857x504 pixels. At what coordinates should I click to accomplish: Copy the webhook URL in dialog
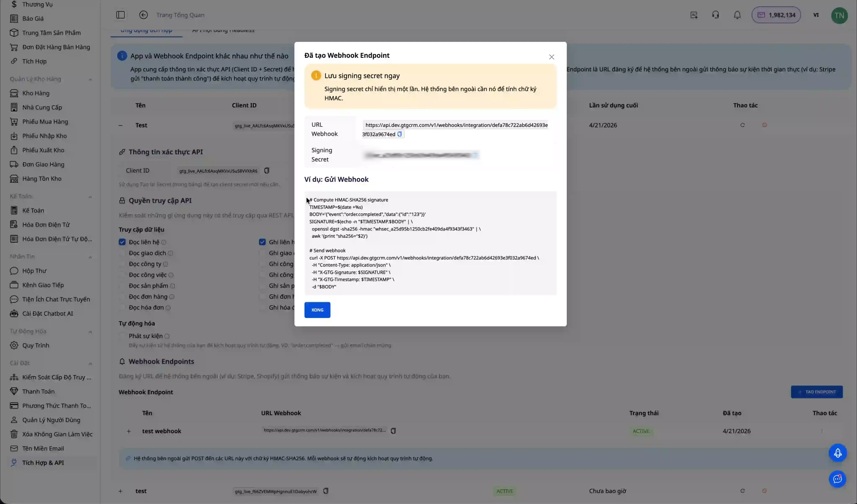click(400, 134)
